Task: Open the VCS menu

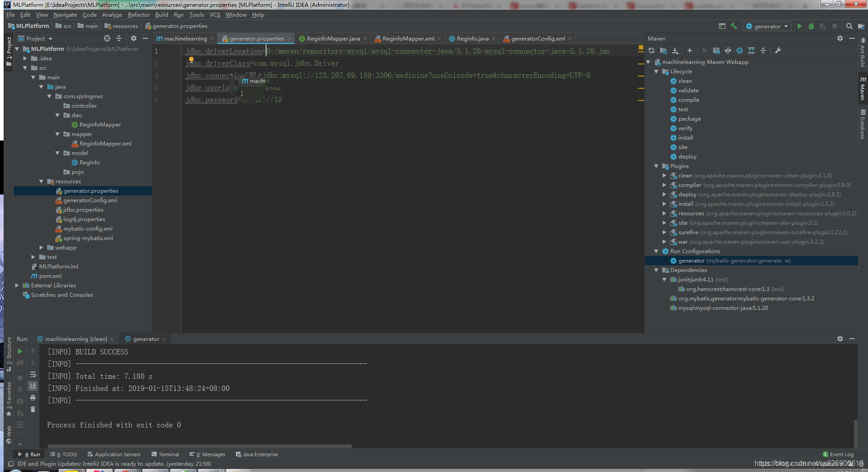Action: pos(215,15)
